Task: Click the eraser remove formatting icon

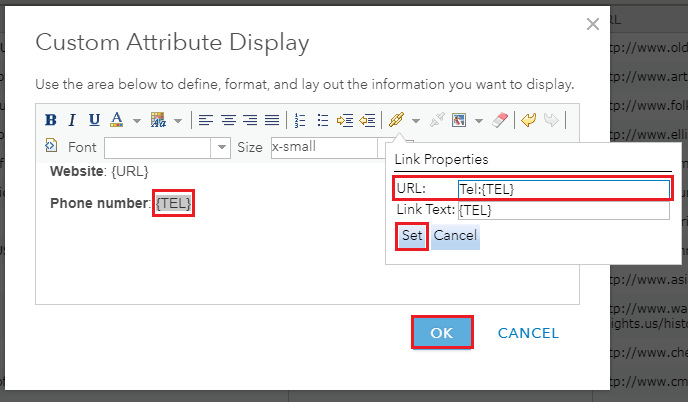Action: pos(502,120)
